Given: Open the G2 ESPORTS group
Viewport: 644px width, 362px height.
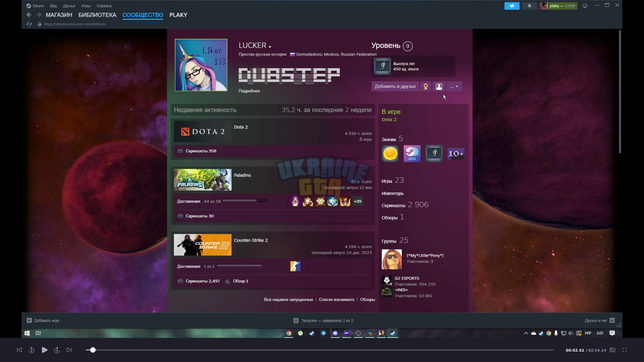Looking at the screenshot, I should click(407, 278).
